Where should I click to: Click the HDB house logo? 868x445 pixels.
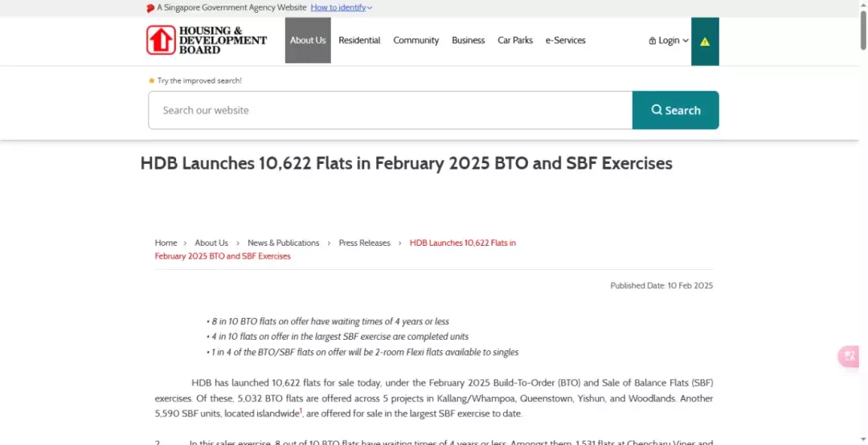pos(161,40)
